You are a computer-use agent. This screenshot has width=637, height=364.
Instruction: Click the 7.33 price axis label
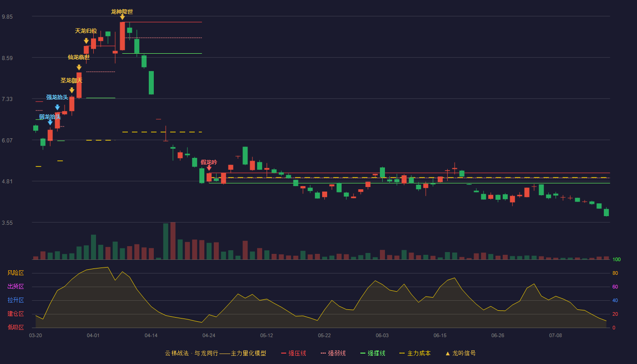[7, 99]
